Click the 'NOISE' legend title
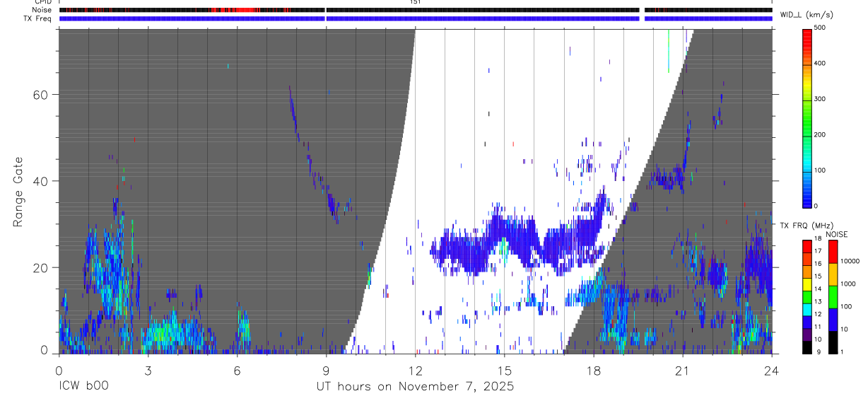This screenshot has width=868, height=401. 836,234
